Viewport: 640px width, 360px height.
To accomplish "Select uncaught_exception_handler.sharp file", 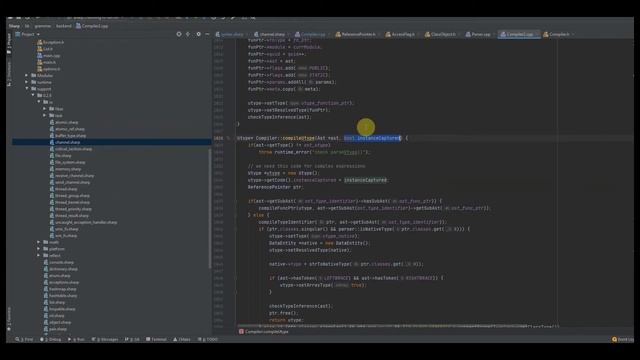I will click(83, 222).
